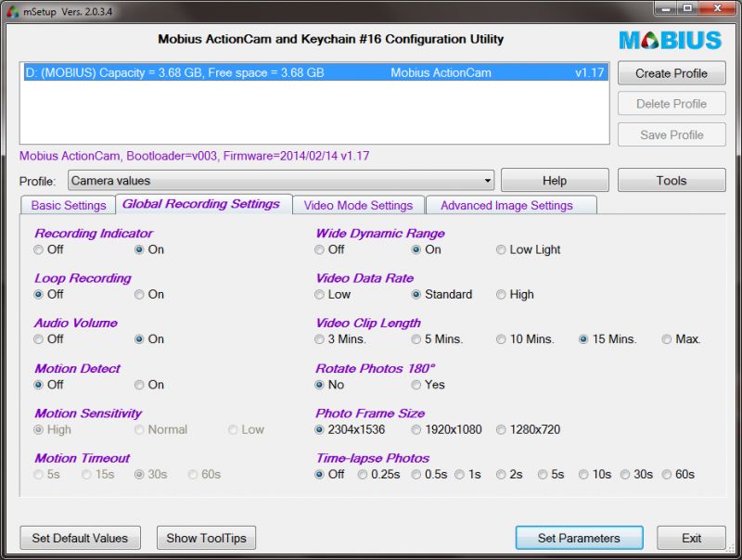Click Set Default Values
The height and width of the screenshot is (560, 742).
[x=80, y=538]
